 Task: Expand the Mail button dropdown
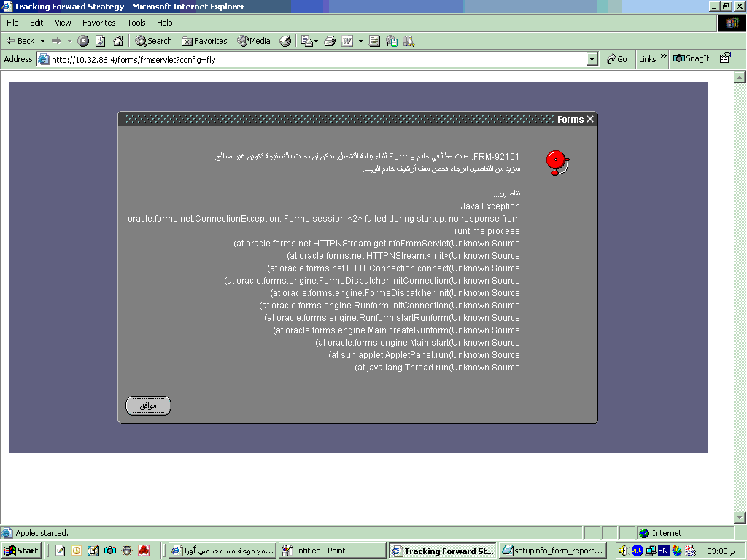(315, 41)
